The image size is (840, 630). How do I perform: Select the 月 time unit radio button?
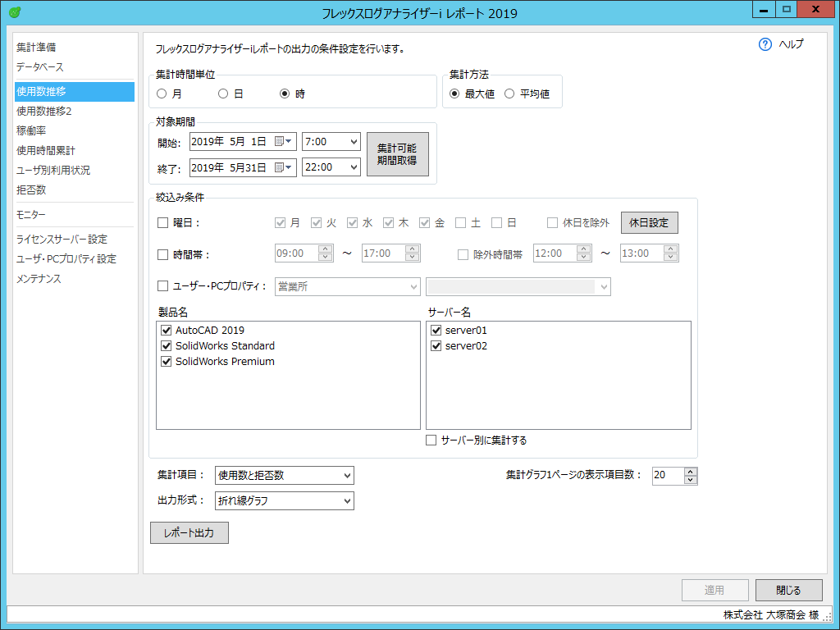tap(162, 94)
